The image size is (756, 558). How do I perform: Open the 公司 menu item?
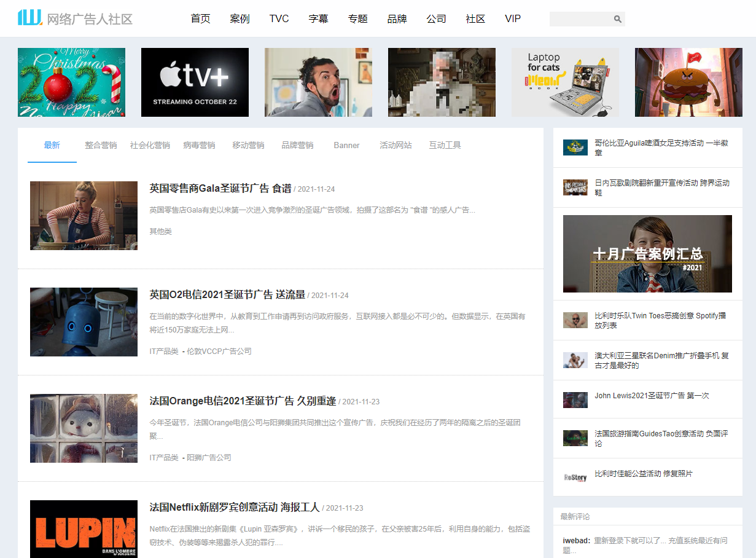[x=436, y=18]
